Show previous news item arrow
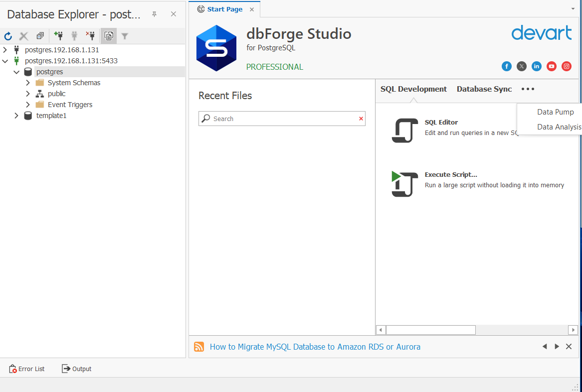This screenshot has width=582, height=392. coord(545,346)
